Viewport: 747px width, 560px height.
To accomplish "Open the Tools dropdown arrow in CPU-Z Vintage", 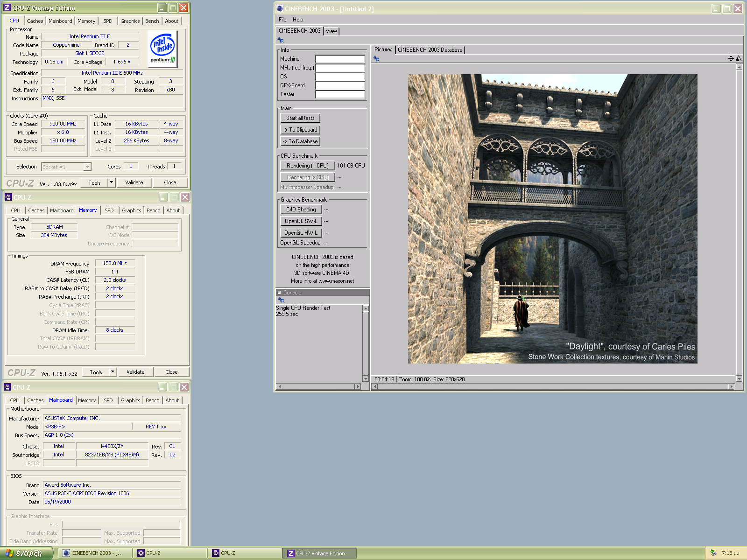I will pos(111,182).
